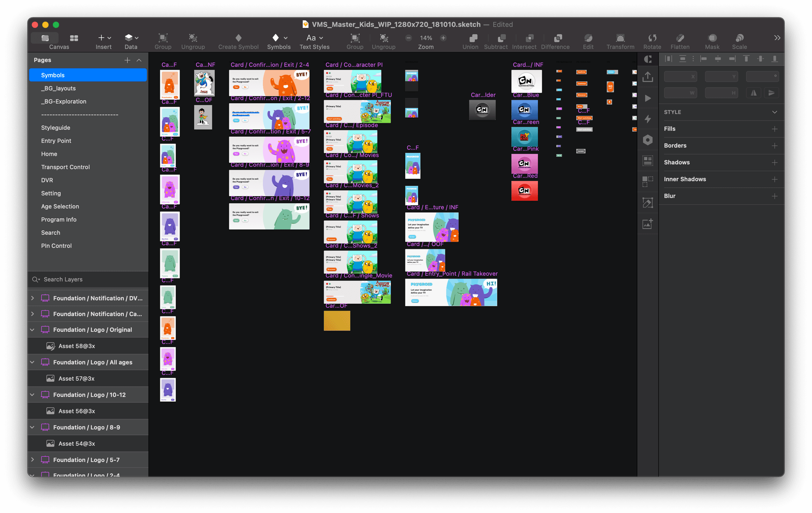
Task: Switch to the components grid view
Action: tap(74, 38)
